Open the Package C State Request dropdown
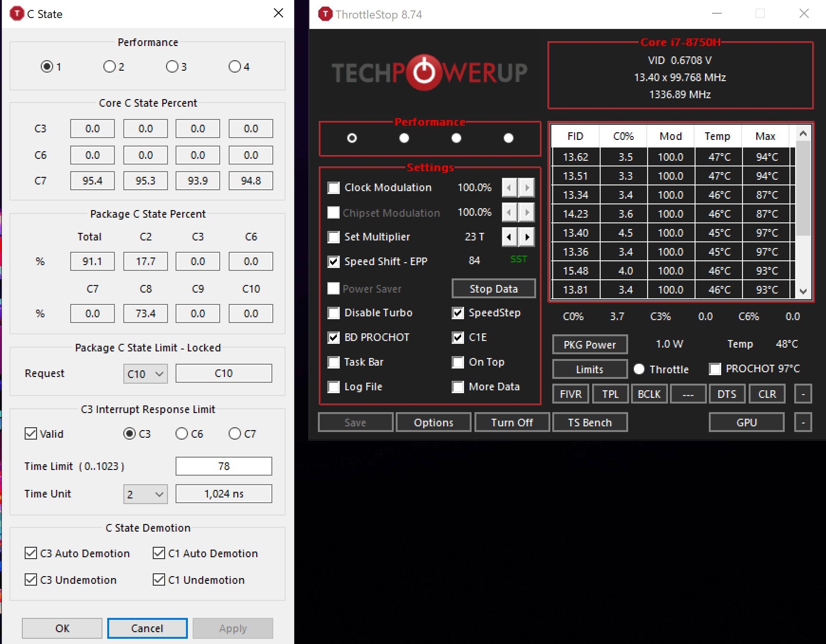This screenshot has height=644, width=826. pos(145,374)
